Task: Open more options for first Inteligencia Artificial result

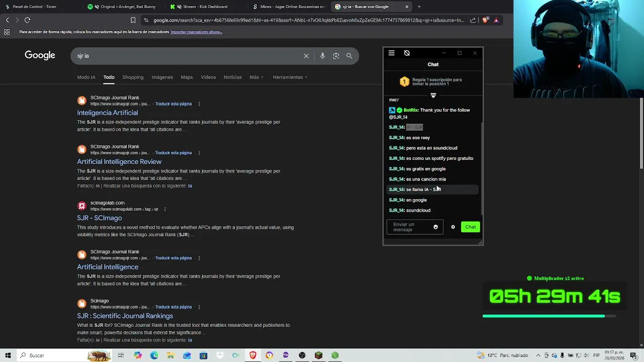Action: coord(199,104)
